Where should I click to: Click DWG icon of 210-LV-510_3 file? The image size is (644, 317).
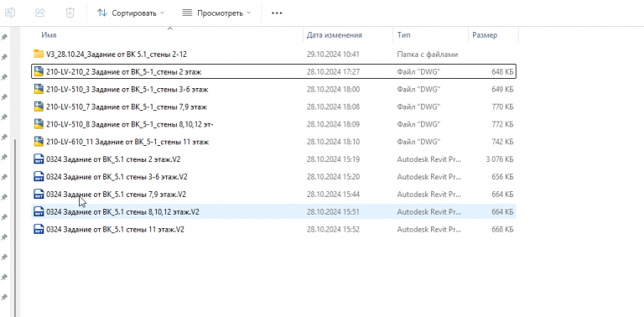[x=39, y=89]
